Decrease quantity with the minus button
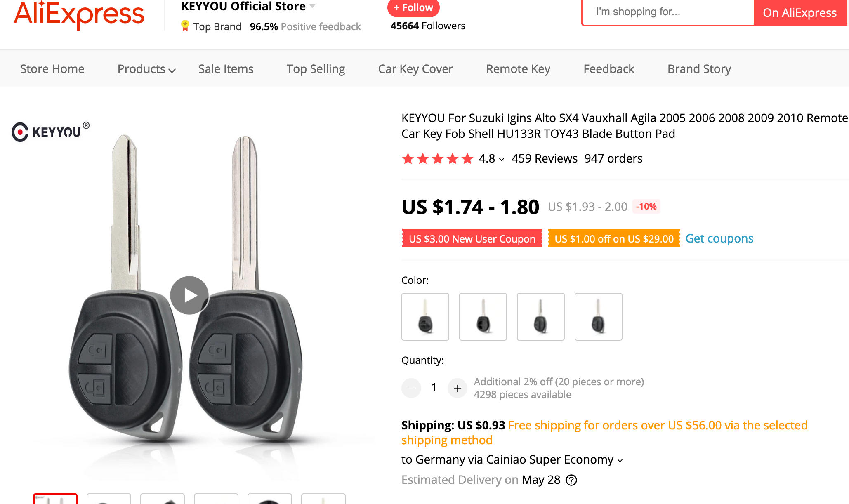 point(411,388)
